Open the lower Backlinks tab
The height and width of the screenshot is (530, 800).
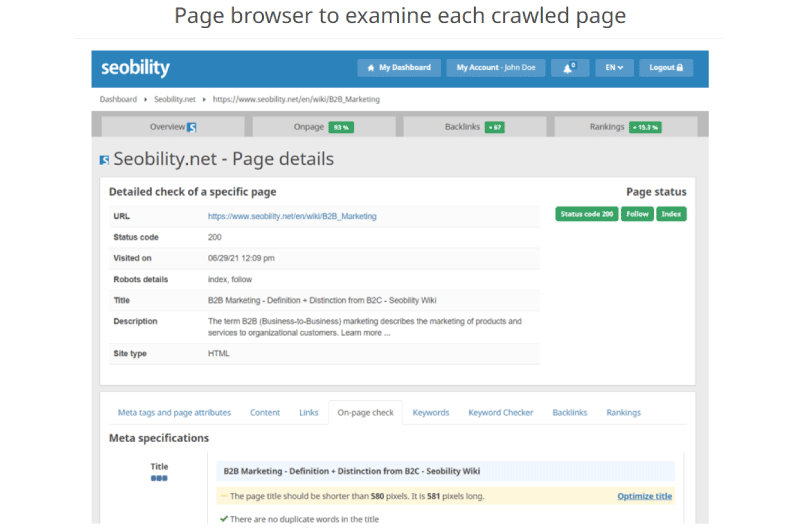[569, 412]
